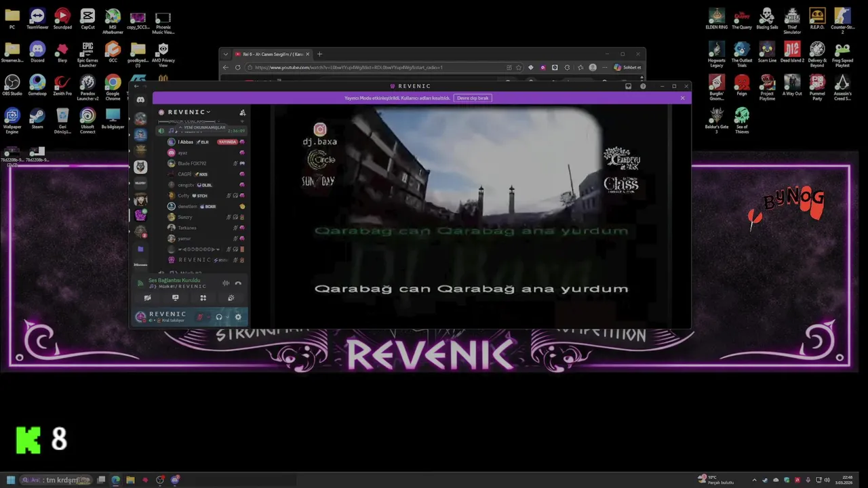This screenshot has height=488, width=868.
Task: Start screen share from voice panel
Action: 175,298
